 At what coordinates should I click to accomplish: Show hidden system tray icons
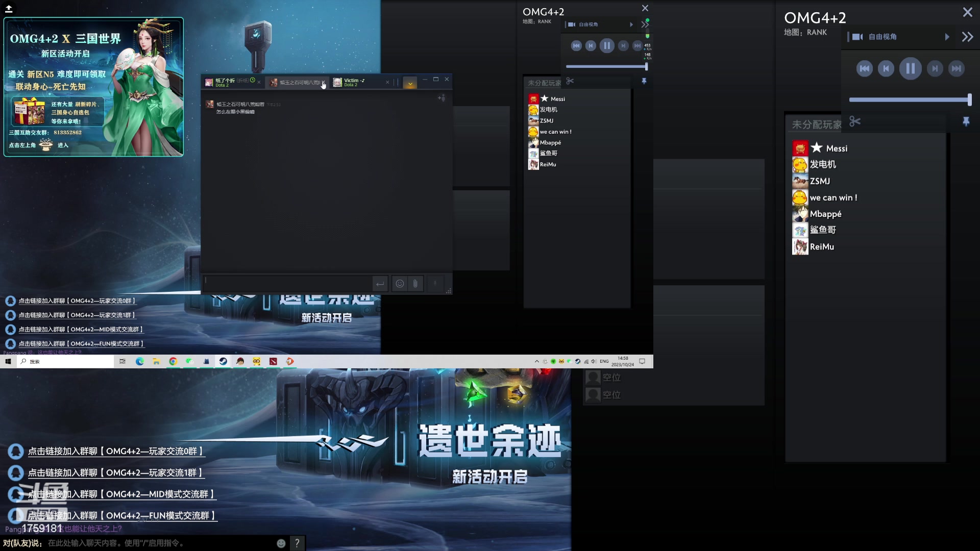[x=536, y=361]
